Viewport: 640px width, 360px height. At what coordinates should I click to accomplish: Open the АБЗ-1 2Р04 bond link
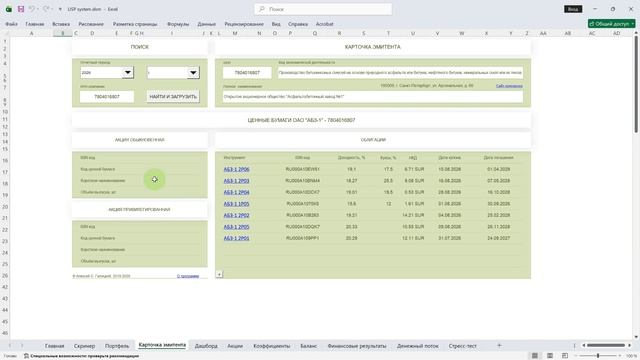pos(236,192)
